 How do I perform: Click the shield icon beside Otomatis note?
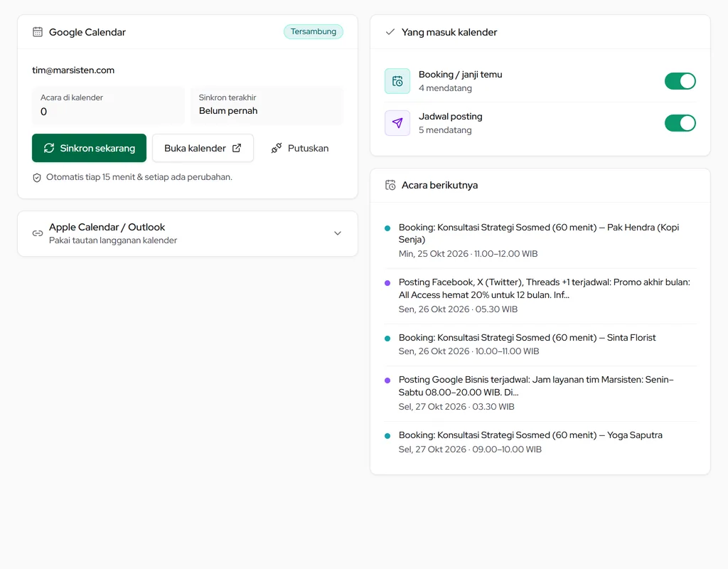(x=37, y=177)
